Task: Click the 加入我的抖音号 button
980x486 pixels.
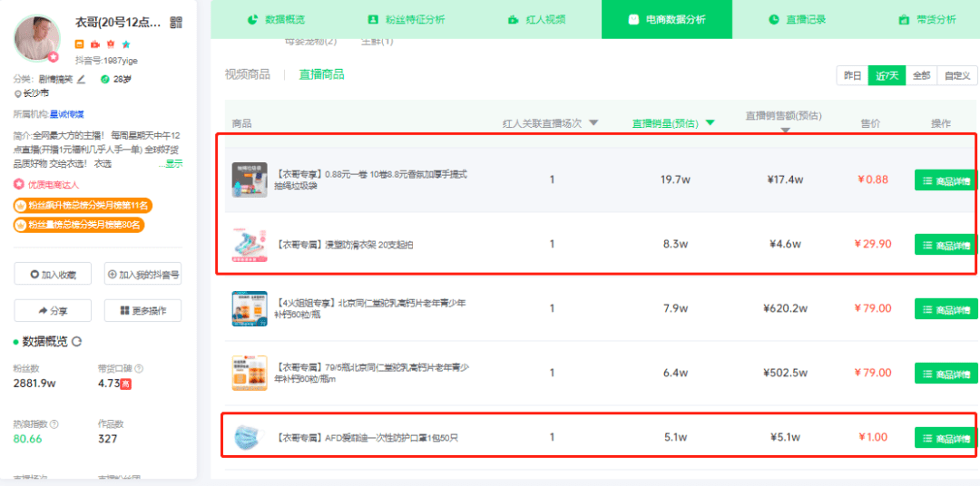Action: 143,274
